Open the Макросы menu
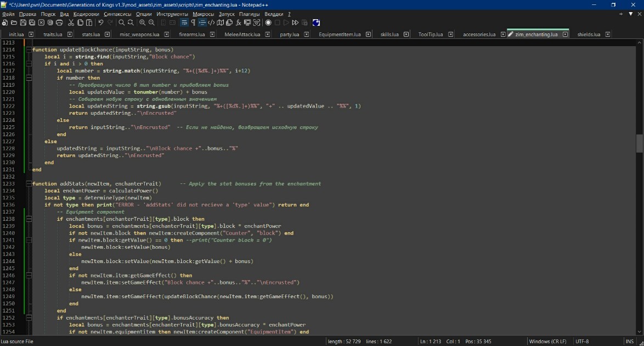This screenshot has width=644, height=346. pyautogui.click(x=204, y=14)
